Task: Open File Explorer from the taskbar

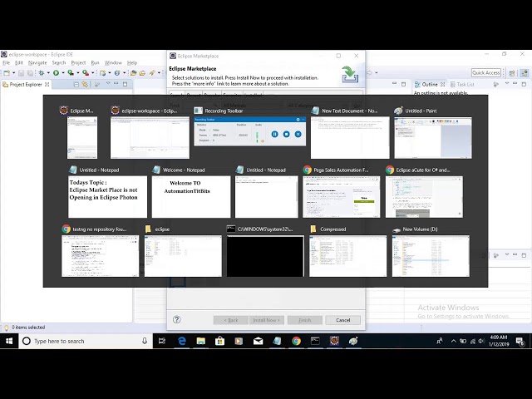Action: coord(201,341)
